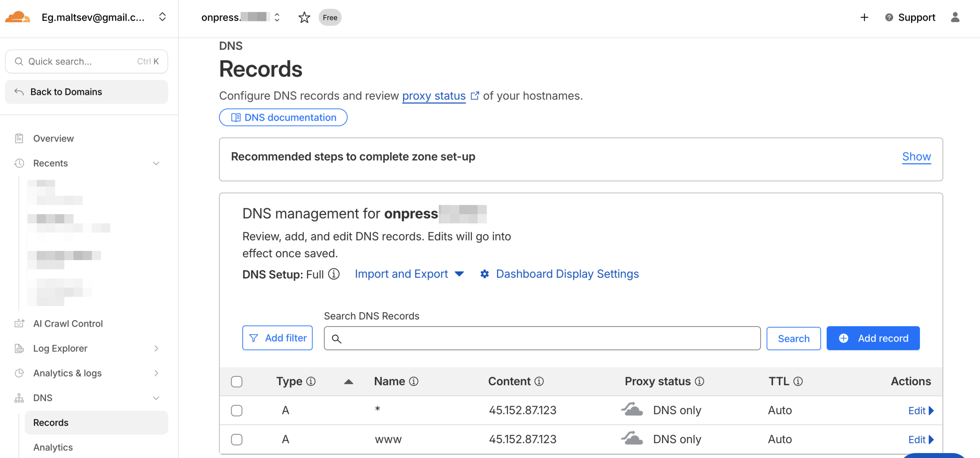Click the Proxy status info icon
Viewport: 980px width, 458px height.
[x=699, y=381]
